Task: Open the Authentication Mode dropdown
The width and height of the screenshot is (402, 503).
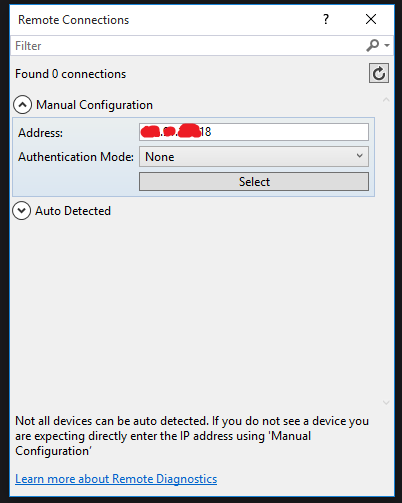Action: coord(254,156)
